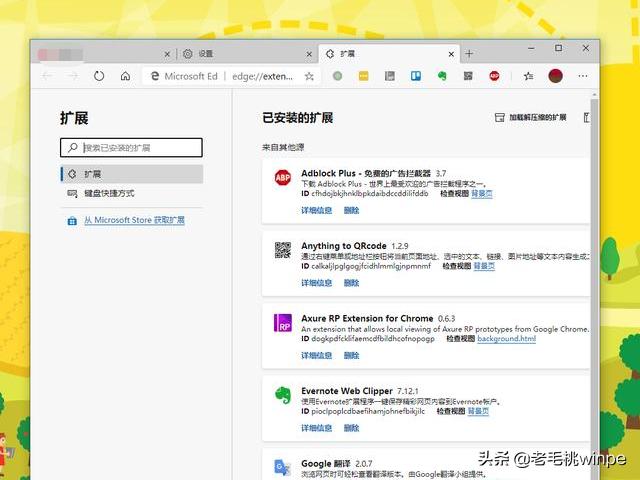Click the address bar edge://extensions
This screenshot has width=640, height=480.
pyautogui.click(x=262, y=76)
